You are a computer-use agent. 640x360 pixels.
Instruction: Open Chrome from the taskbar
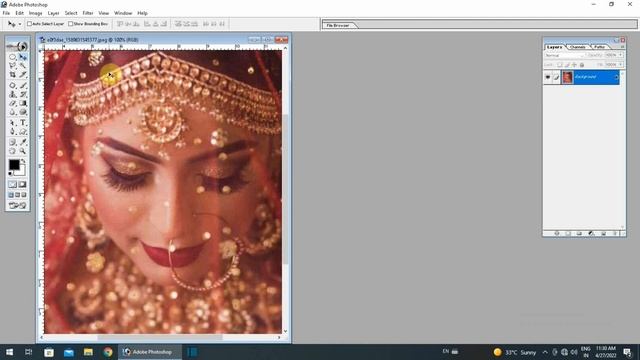(x=108, y=352)
